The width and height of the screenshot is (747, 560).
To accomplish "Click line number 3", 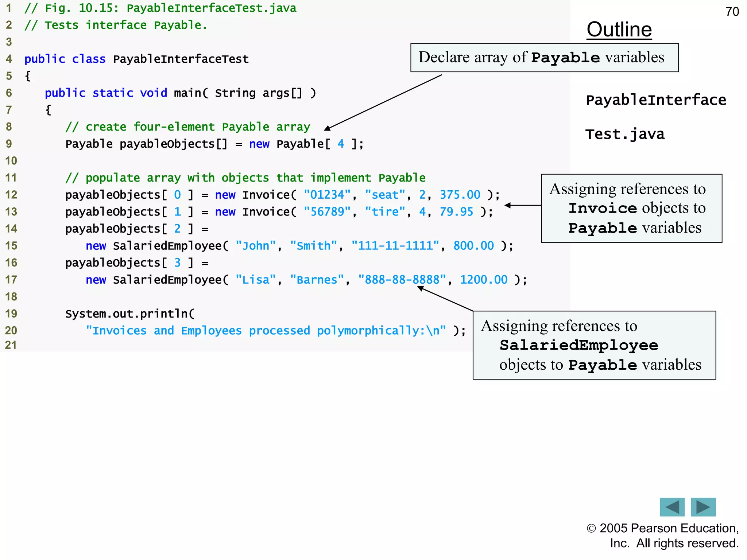I will click(x=9, y=42).
